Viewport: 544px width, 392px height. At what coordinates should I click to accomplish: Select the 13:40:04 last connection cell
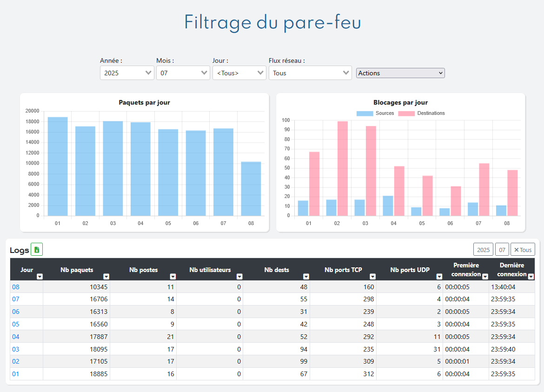pyautogui.click(x=512, y=287)
